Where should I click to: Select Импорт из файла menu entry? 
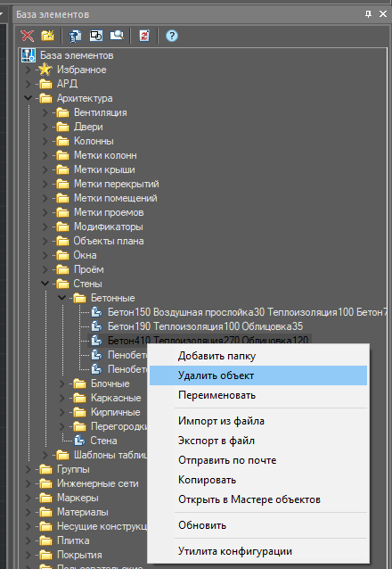tap(258, 421)
